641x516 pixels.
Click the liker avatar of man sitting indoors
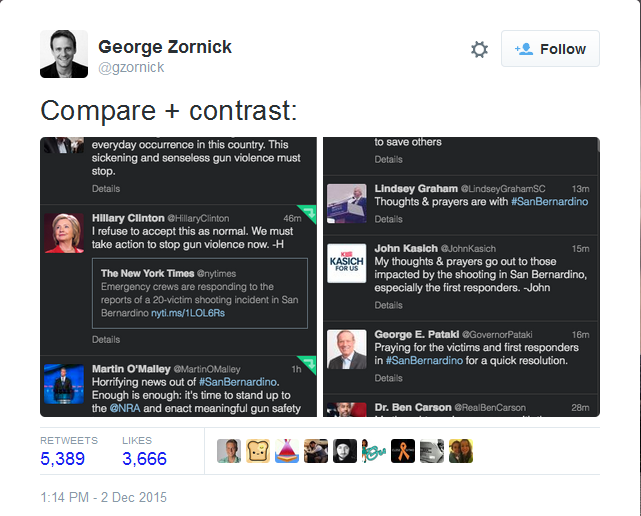[x=316, y=451]
